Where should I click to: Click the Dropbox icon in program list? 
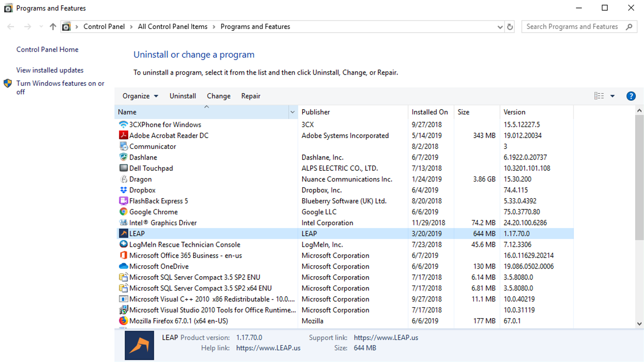click(x=123, y=190)
